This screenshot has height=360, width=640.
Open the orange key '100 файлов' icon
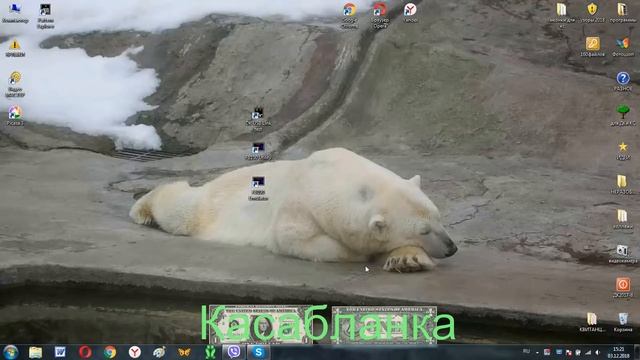(592, 47)
